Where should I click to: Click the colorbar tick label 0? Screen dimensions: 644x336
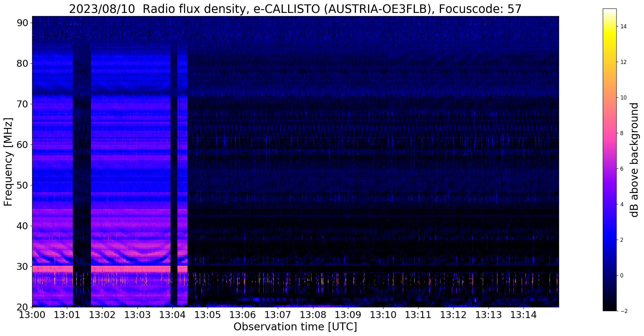coord(621,276)
